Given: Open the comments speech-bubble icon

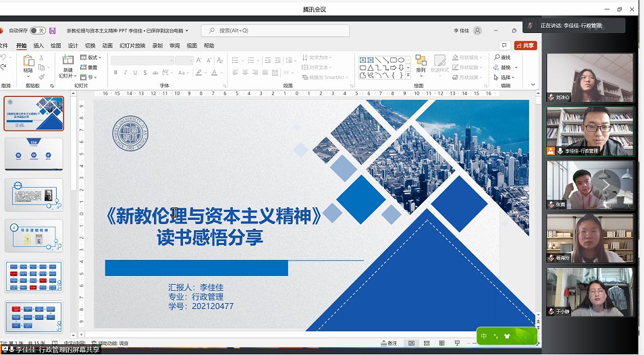Looking at the screenshot, I should tap(504, 45).
